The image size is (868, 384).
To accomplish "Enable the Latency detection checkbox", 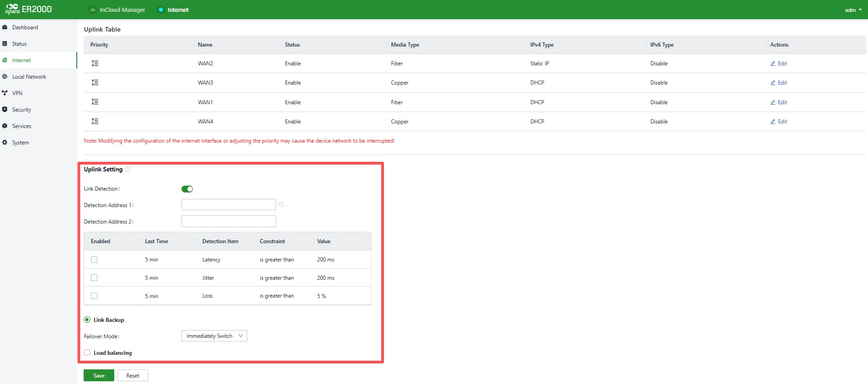I will [x=94, y=260].
